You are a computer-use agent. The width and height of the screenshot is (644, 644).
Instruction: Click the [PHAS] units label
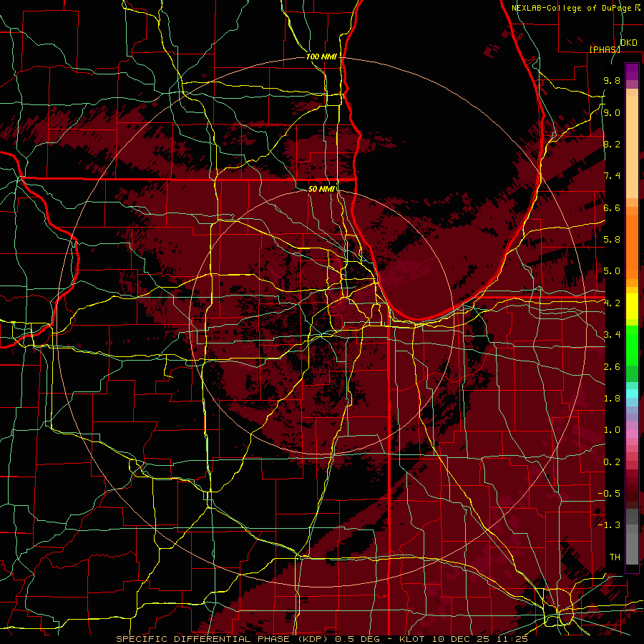point(605,49)
